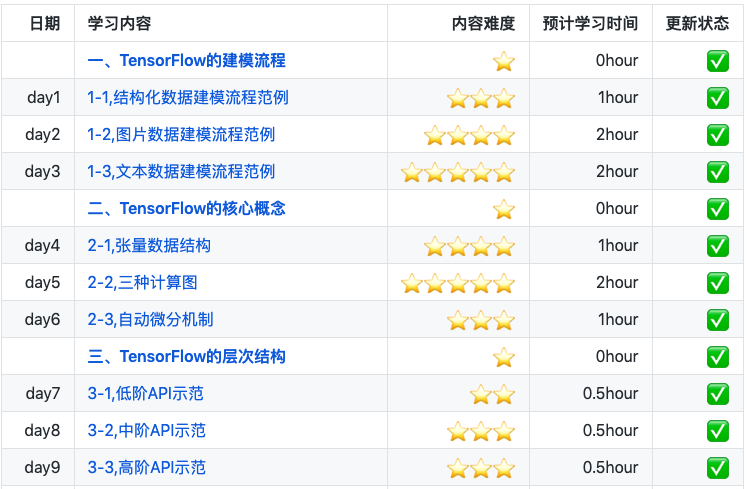Click 2hour in the day3 row
The width and height of the screenshot is (747, 489).
tap(617, 172)
